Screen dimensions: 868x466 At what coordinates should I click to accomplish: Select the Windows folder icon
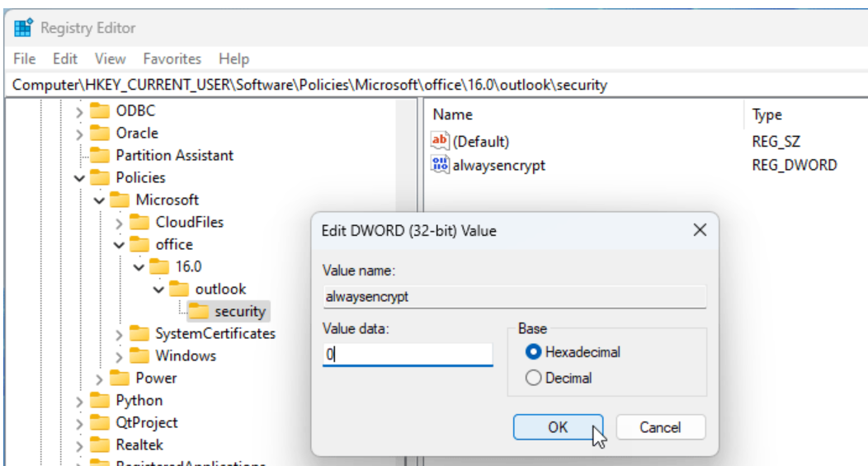(139, 355)
